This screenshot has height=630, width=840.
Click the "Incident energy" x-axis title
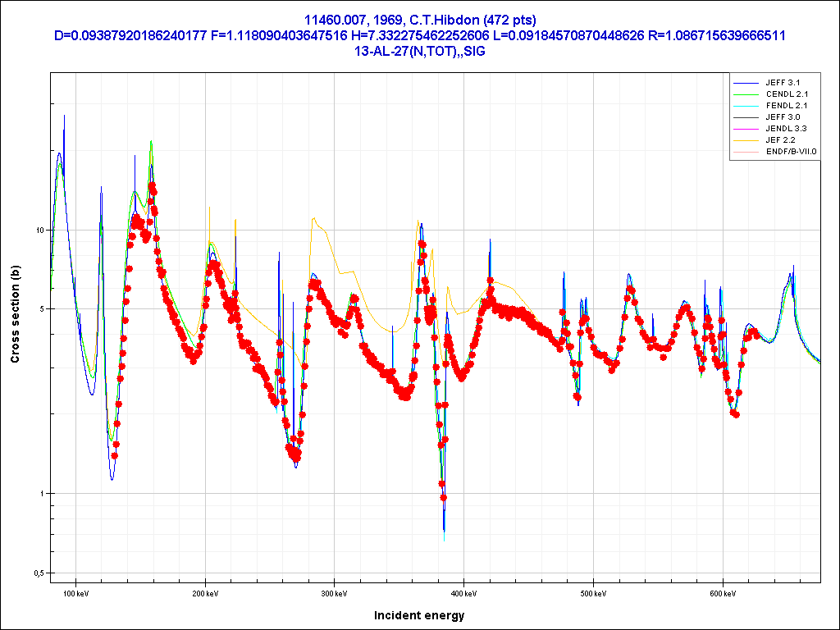pyautogui.click(x=419, y=615)
